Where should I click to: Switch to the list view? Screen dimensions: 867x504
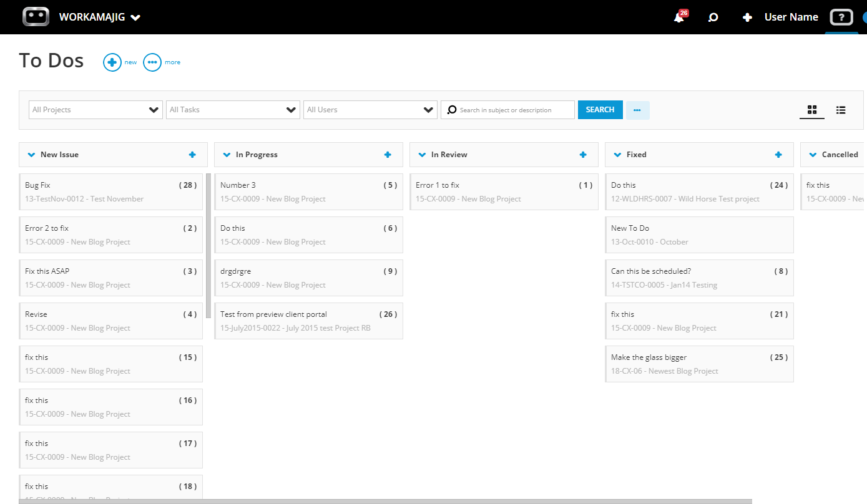point(841,110)
